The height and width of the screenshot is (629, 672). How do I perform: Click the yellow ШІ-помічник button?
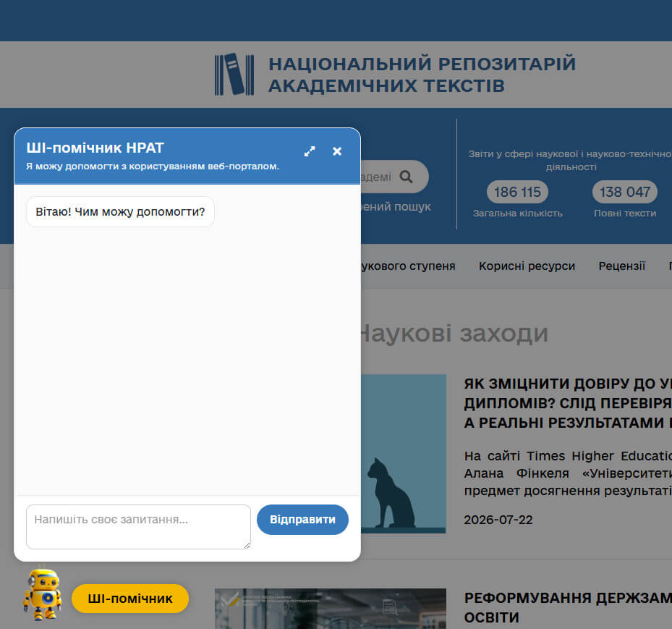tap(130, 599)
